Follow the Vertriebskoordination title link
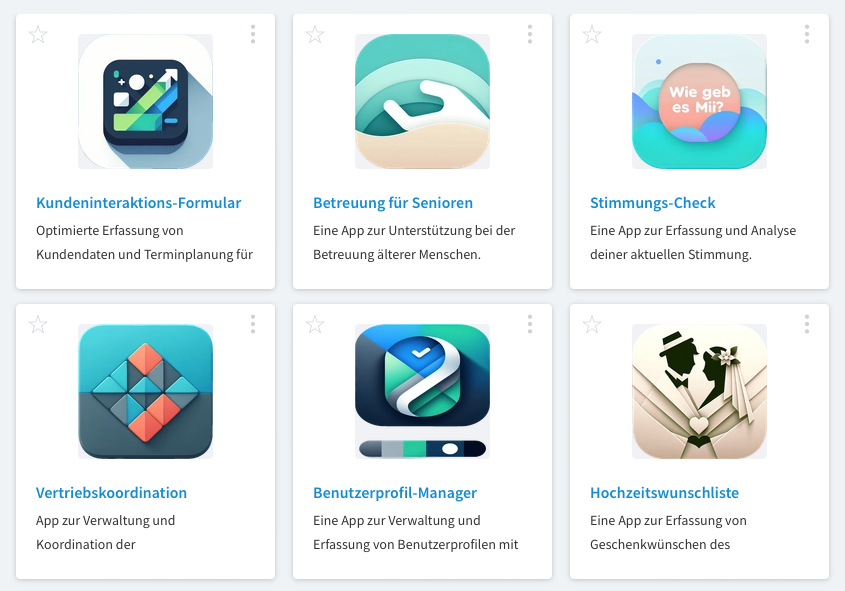The image size is (845, 591). 112,492
